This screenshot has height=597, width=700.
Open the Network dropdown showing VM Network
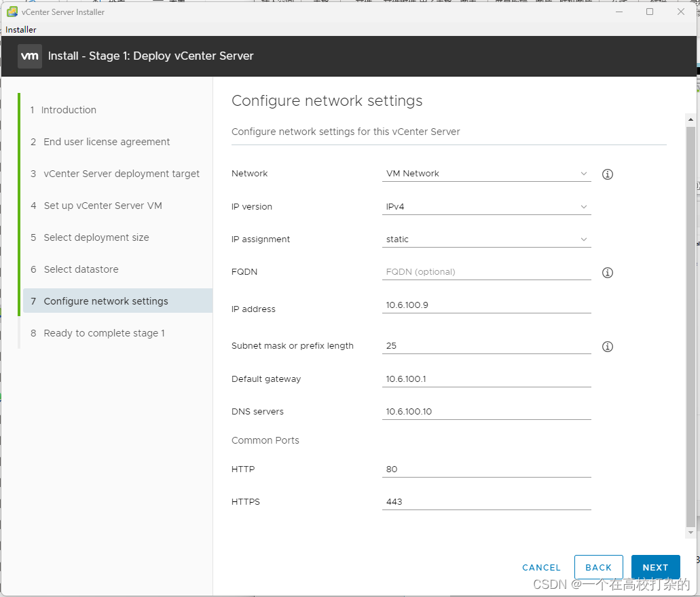pyautogui.click(x=486, y=174)
